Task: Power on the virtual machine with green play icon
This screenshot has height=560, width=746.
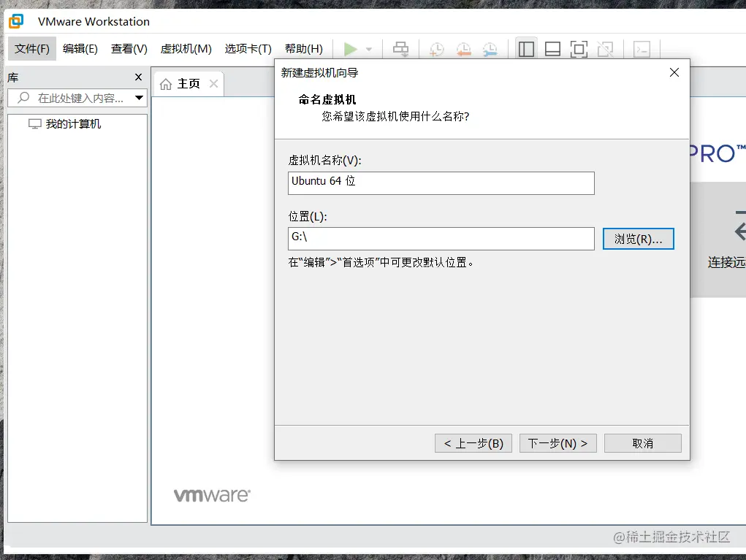Action: coord(351,49)
